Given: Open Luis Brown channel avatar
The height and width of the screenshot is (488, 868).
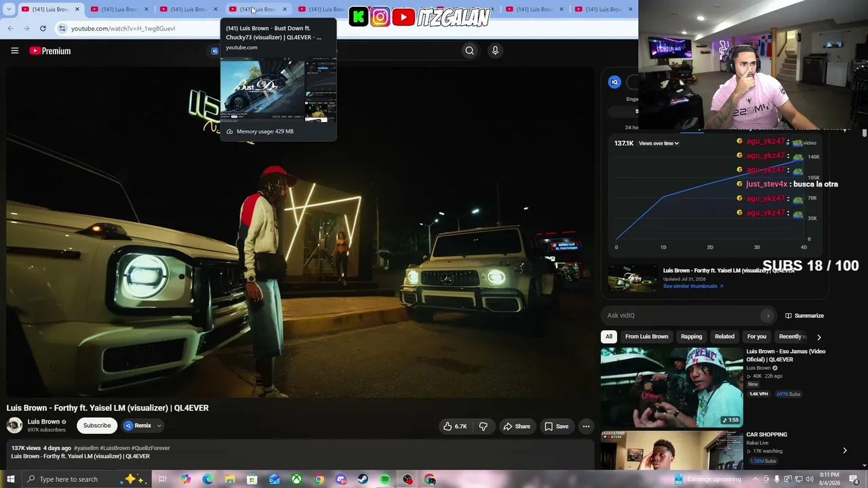Looking at the screenshot, I should [x=14, y=426].
